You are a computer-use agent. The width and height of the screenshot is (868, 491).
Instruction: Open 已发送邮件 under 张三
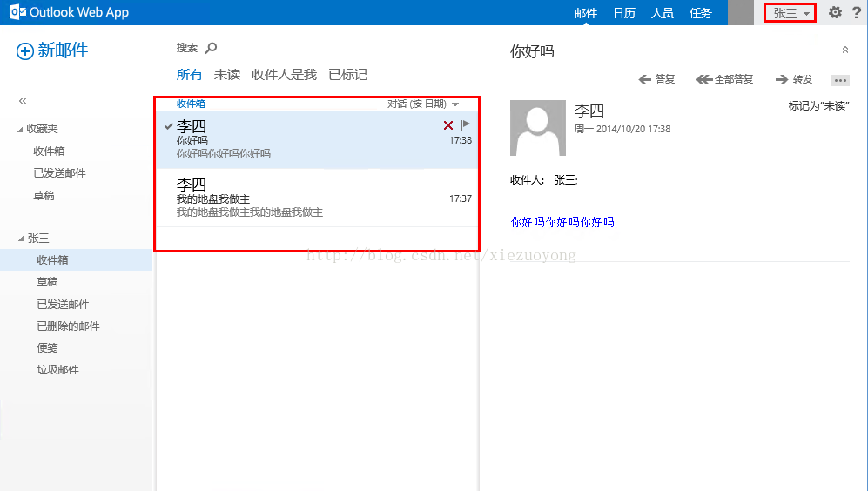63,305
